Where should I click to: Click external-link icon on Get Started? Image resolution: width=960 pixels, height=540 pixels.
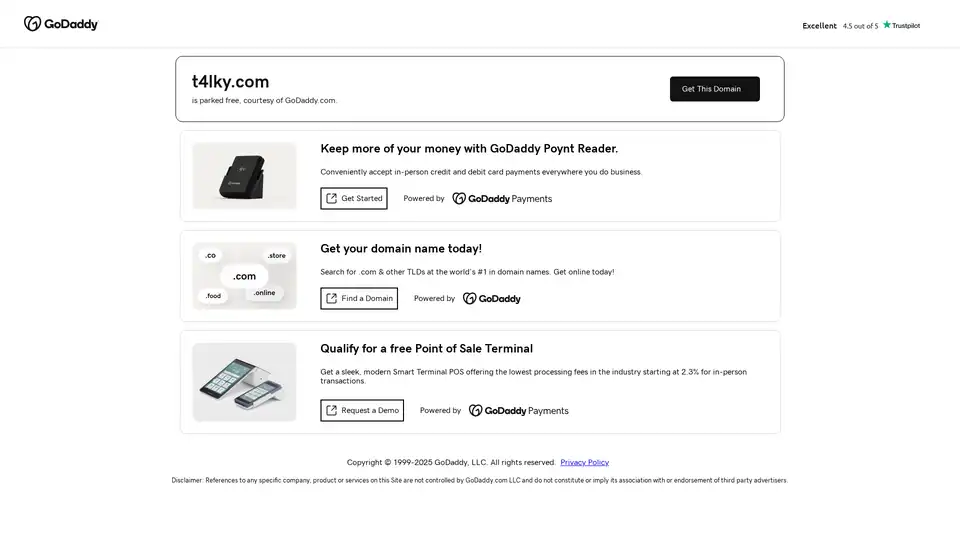[x=332, y=198]
